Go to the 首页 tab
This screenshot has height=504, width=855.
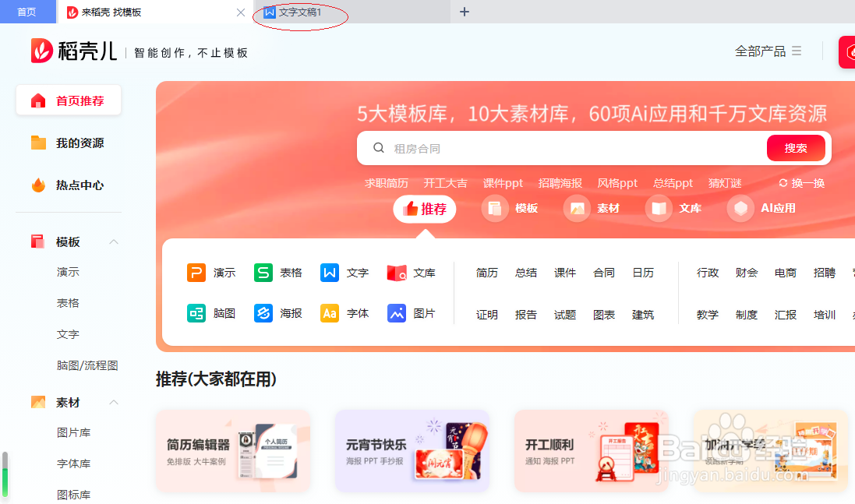click(27, 12)
